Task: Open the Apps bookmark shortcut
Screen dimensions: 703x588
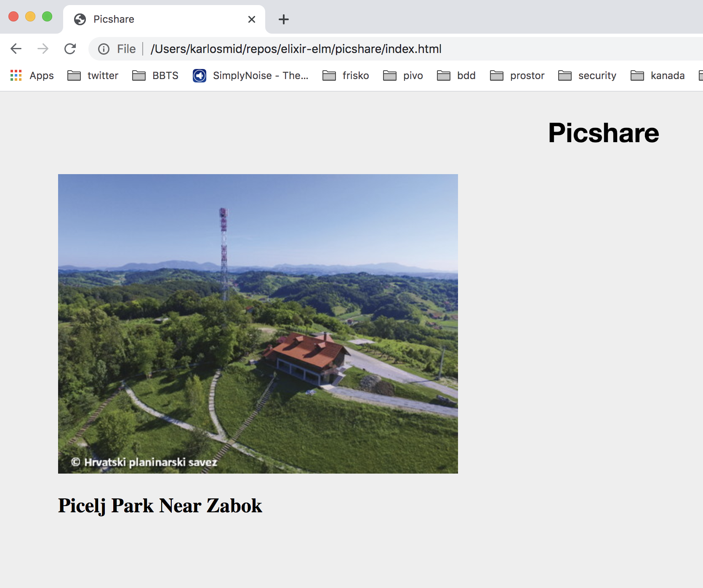Action: point(32,76)
